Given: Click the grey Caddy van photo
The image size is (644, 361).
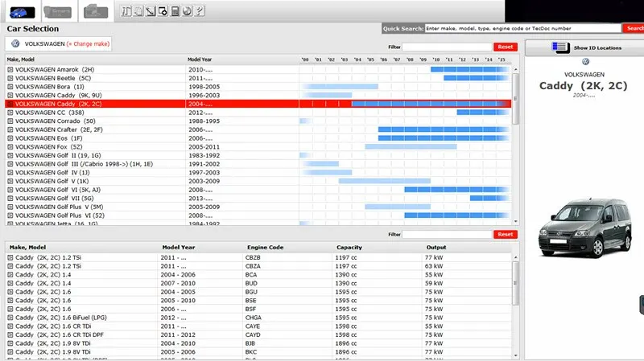Looking at the screenshot, I should 585,228.
